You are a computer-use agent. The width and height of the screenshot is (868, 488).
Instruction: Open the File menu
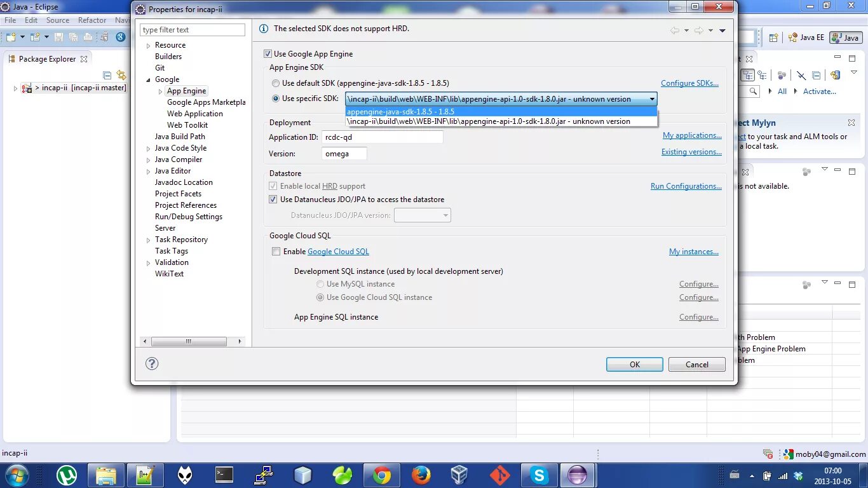tap(10, 20)
